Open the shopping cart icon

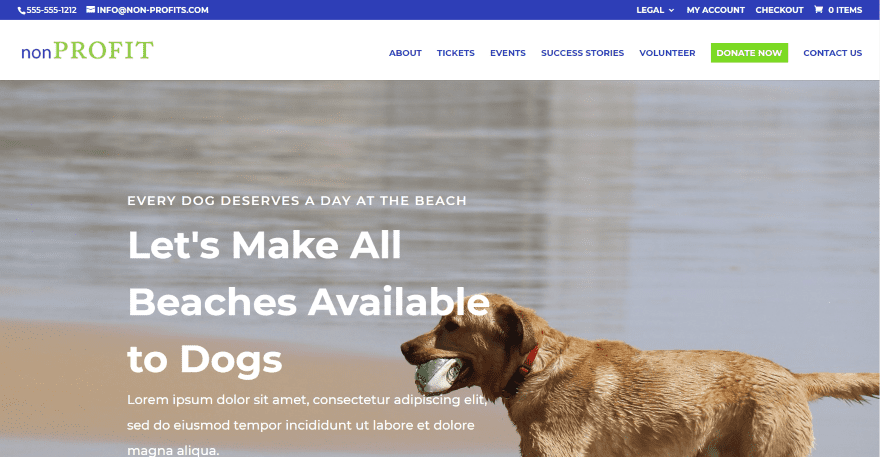click(x=819, y=10)
